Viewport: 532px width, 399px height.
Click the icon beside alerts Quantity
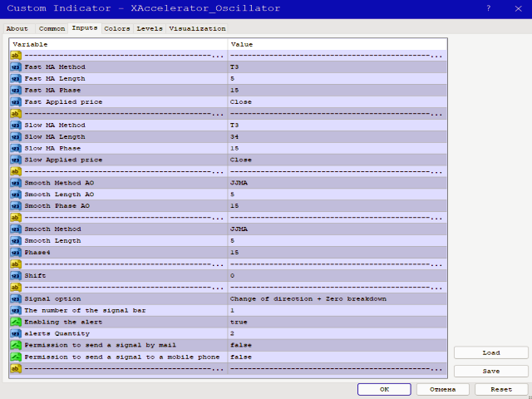(x=16, y=333)
